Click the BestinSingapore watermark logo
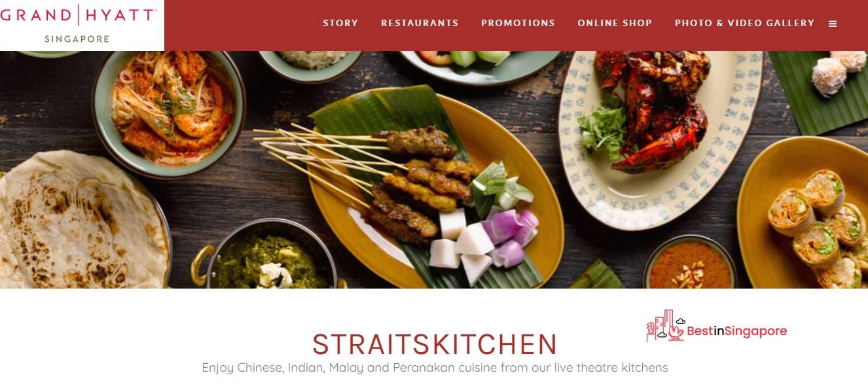The image size is (868, 390). pos(717,326)
